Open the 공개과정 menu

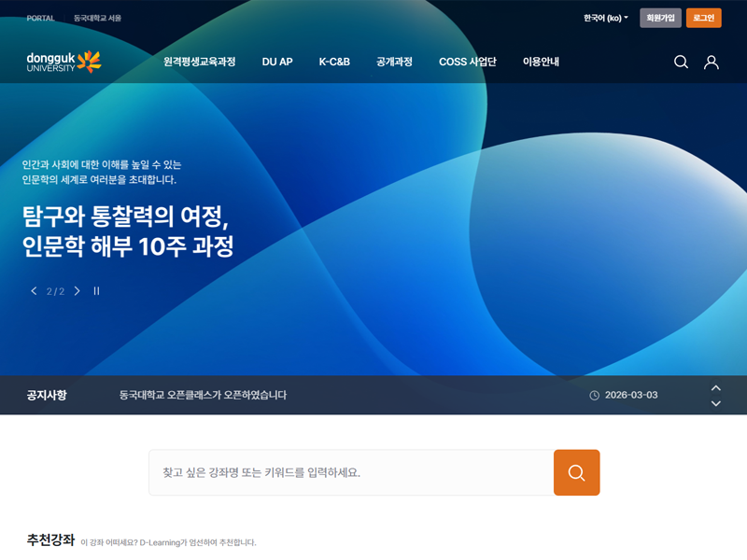394,62
